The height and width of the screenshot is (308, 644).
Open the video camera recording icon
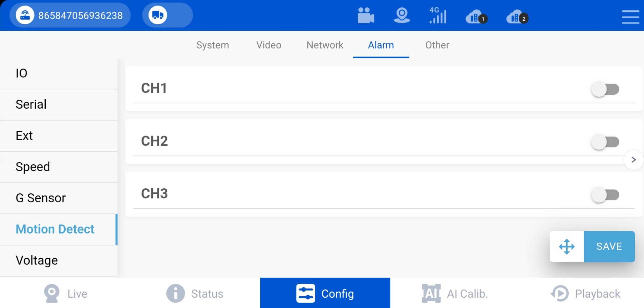366,15
